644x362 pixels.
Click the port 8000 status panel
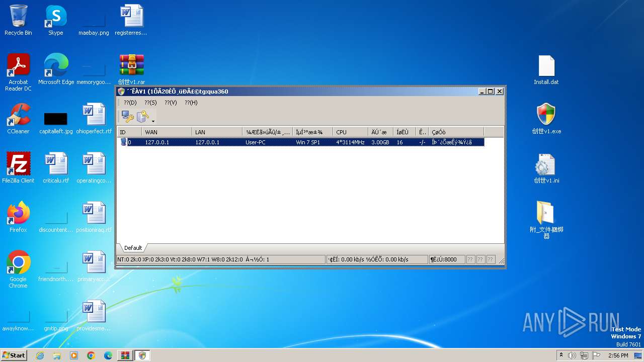pyautogui.click(x=446, y=259)
